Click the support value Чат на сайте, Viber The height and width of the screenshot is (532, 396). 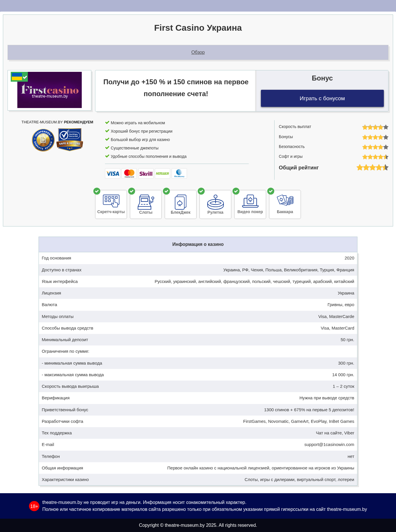coord(335,433)
